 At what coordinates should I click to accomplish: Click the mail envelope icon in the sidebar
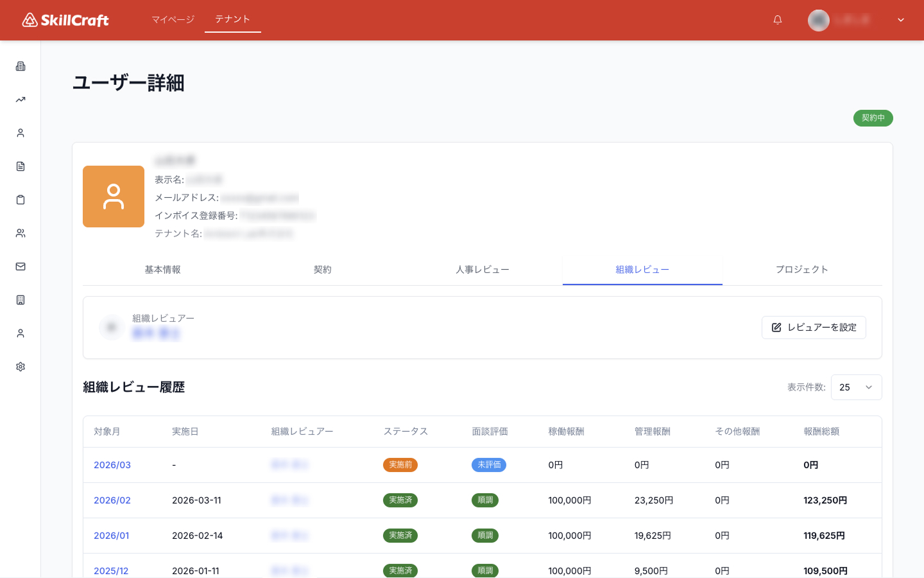coord(20,266)
